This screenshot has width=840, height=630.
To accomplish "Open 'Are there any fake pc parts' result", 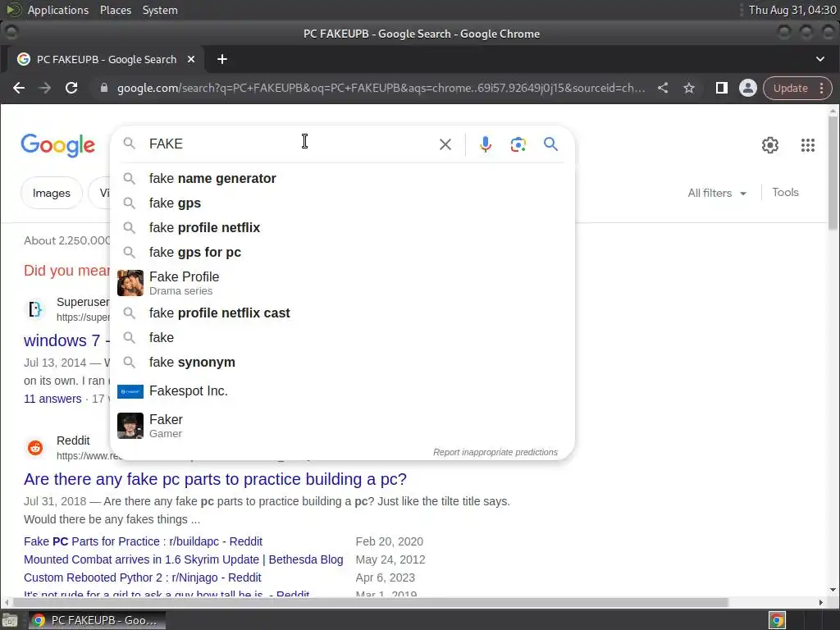I will point(215,479).
